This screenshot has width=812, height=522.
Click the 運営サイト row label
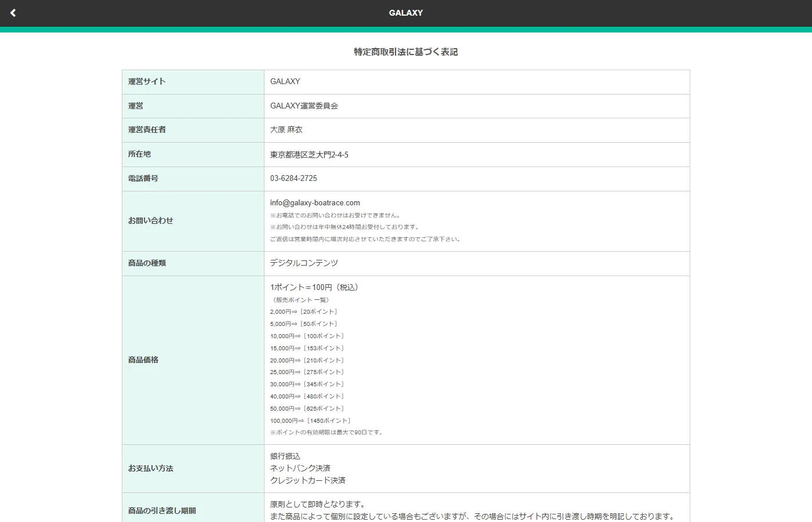(147, 82)
